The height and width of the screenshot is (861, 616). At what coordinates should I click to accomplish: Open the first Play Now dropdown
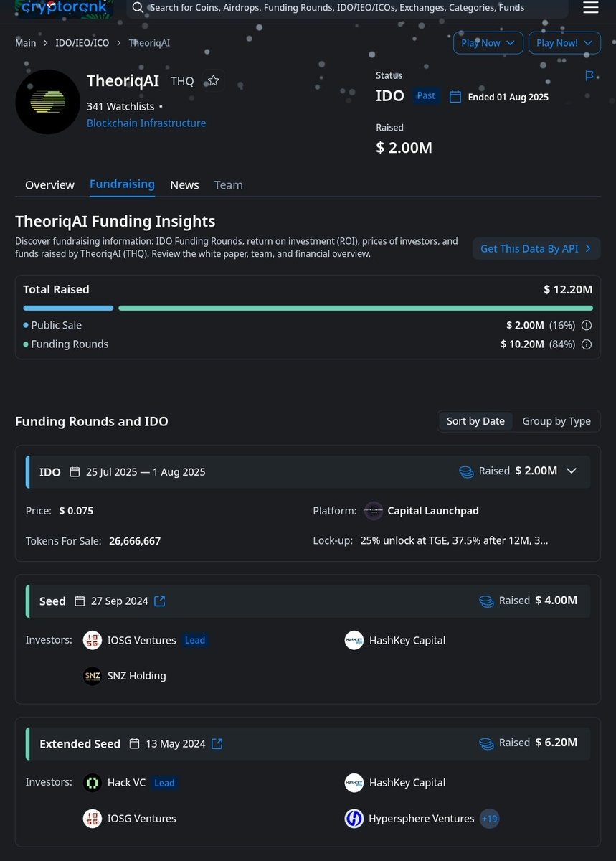[x=488, y=43]
